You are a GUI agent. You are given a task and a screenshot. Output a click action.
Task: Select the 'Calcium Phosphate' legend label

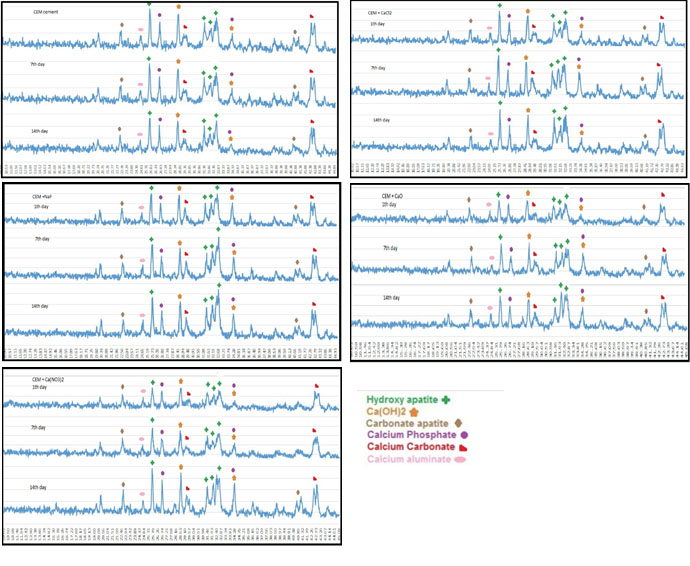(x=413, y=435)
